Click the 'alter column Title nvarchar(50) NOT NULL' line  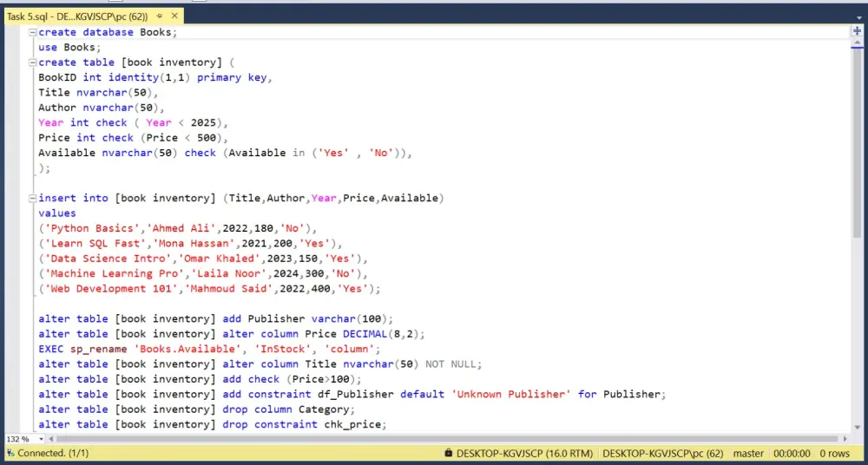coord(260,363)
